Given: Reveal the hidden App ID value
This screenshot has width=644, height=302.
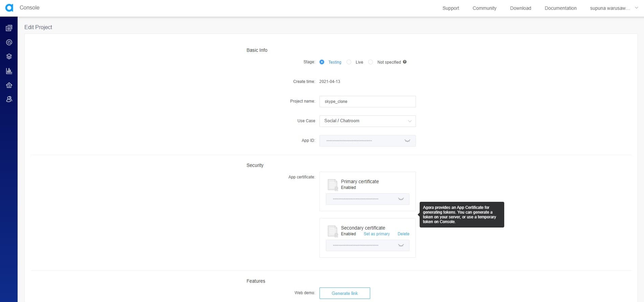Looking at the screenshot, I should click(x=407, y=141).
